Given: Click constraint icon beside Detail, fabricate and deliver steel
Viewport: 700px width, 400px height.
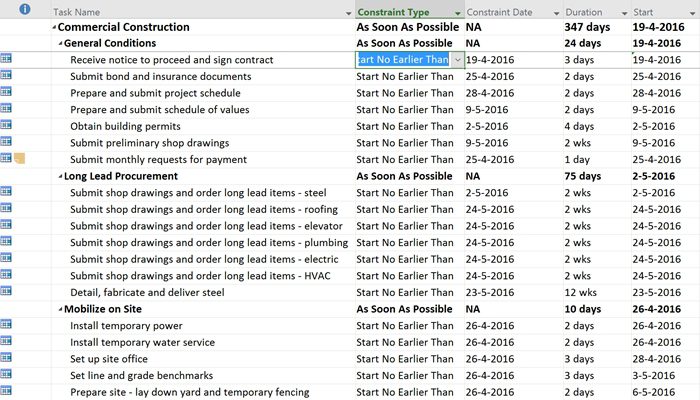Looking at the screenshot, I should tap(6, 291).
